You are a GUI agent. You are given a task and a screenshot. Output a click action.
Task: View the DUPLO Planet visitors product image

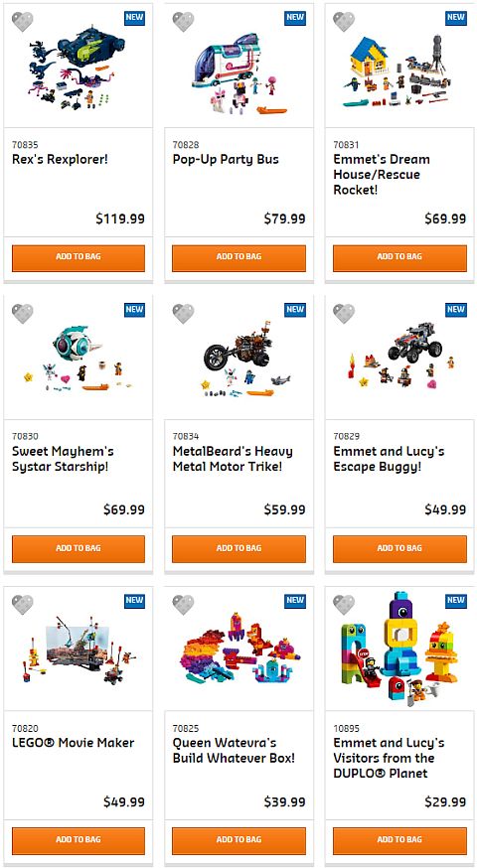(399, 648)
